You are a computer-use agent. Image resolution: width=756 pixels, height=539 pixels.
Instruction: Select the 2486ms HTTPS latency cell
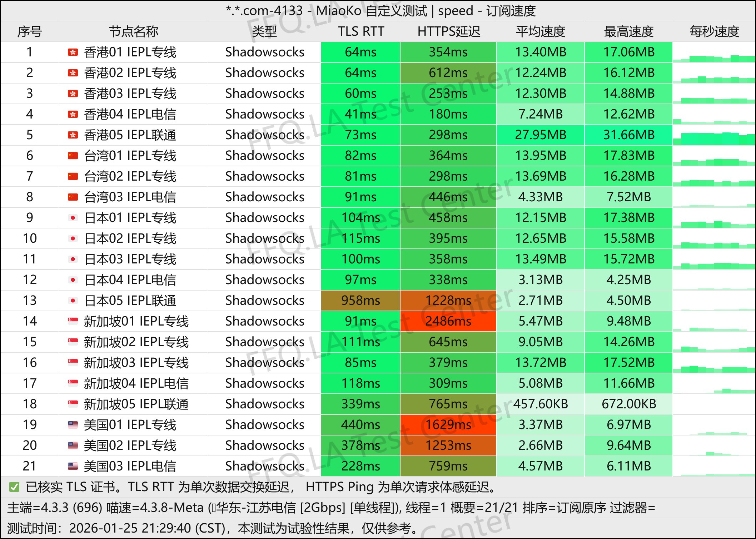[448, 322]
